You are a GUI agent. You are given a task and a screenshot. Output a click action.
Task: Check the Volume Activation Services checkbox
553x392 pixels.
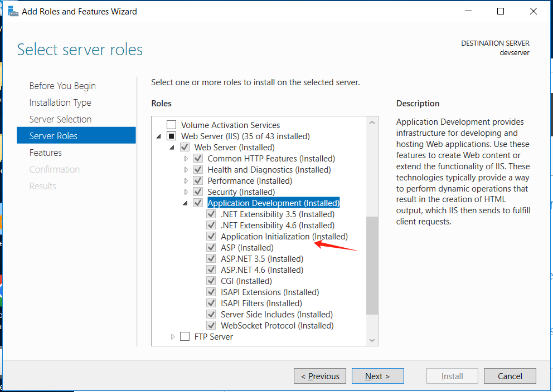point(171,125)
